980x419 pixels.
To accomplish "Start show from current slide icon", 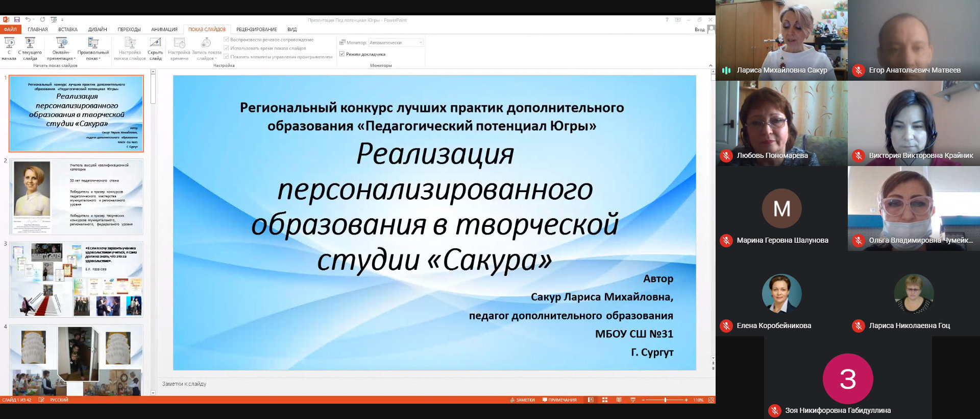I will tap(30, 43).
